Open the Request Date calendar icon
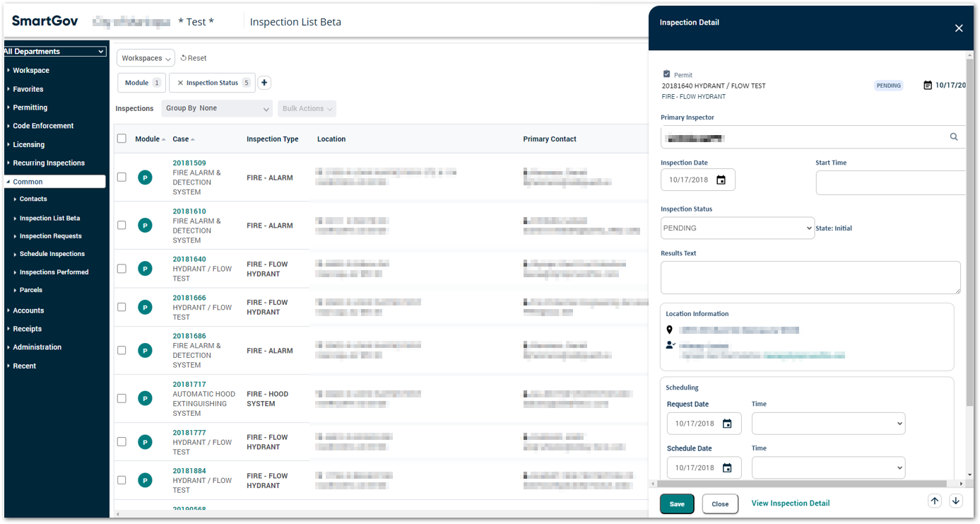 (x=727, y=424)
